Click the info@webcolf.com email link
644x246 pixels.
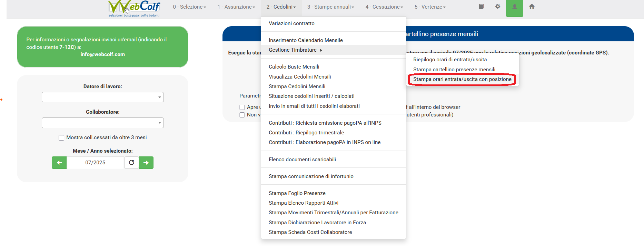[x=102, y=54]
